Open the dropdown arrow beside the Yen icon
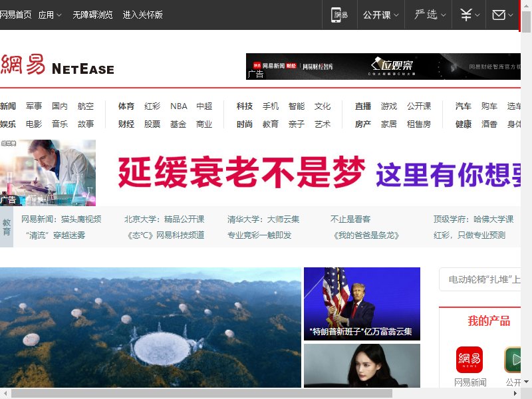The image size is (532, 399). 477,15
